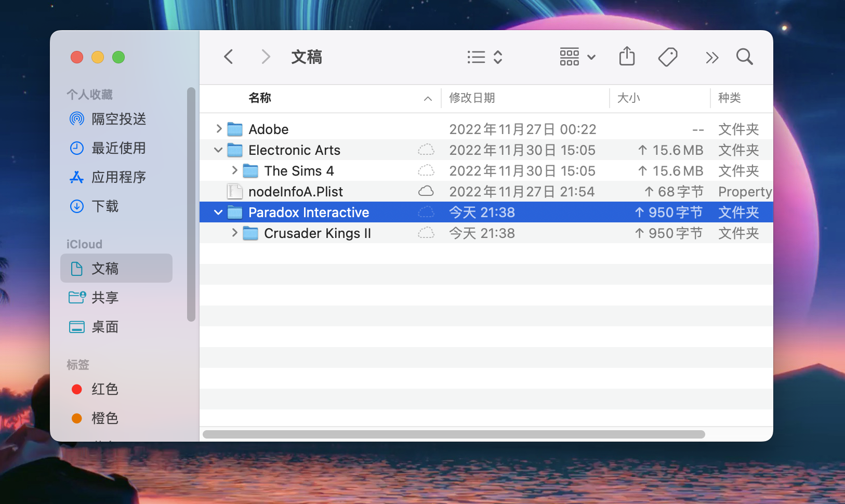Sort by 大小 column header
Image resolution: width=845 pixels, height=504 pixels.
[x=628, y=98]
